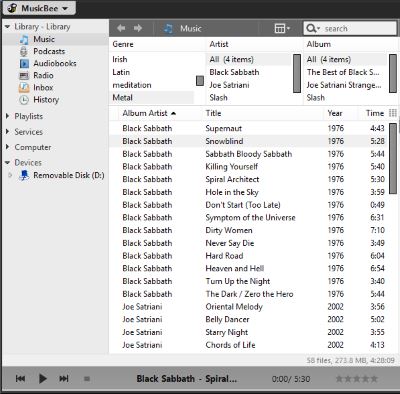Click the Album filter column header
Image resolution: width=400 pixels, height=394 pixels.
319,44
